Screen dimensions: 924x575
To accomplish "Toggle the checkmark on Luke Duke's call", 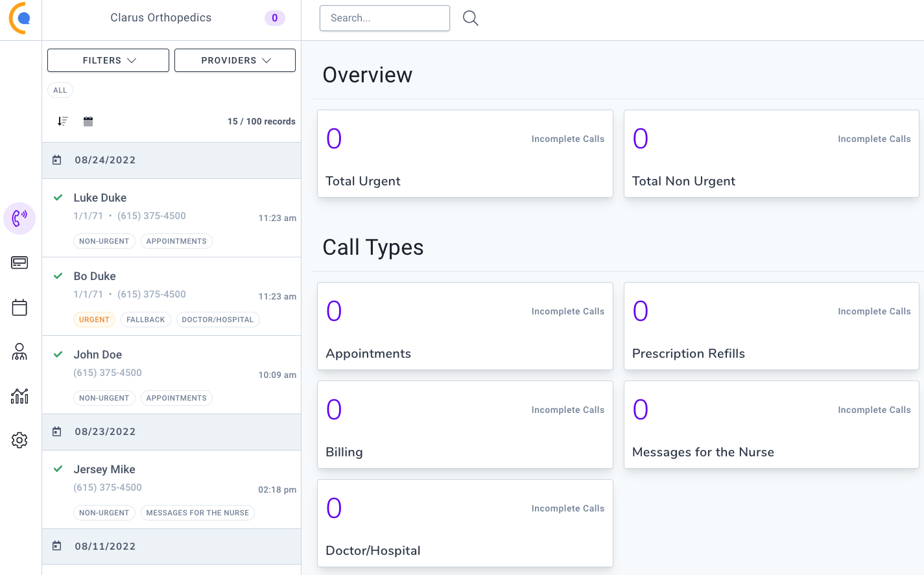I will coord(57,197).
